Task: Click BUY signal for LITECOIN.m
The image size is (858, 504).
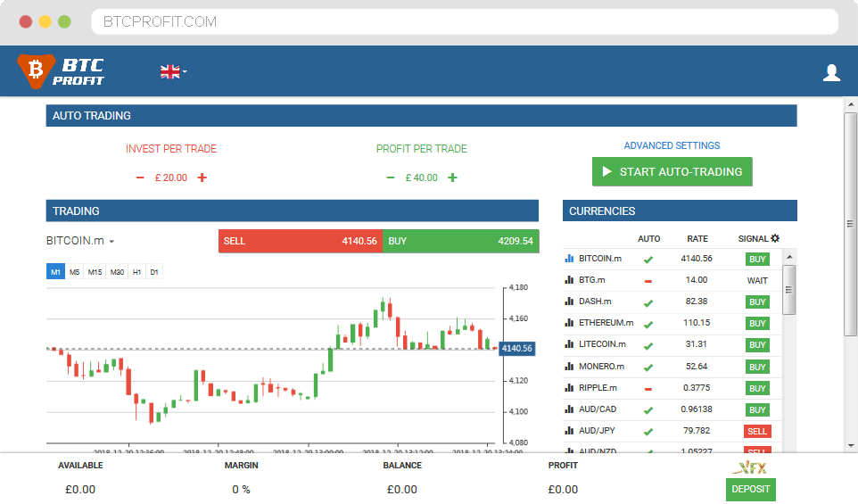Action: [757, 345]
